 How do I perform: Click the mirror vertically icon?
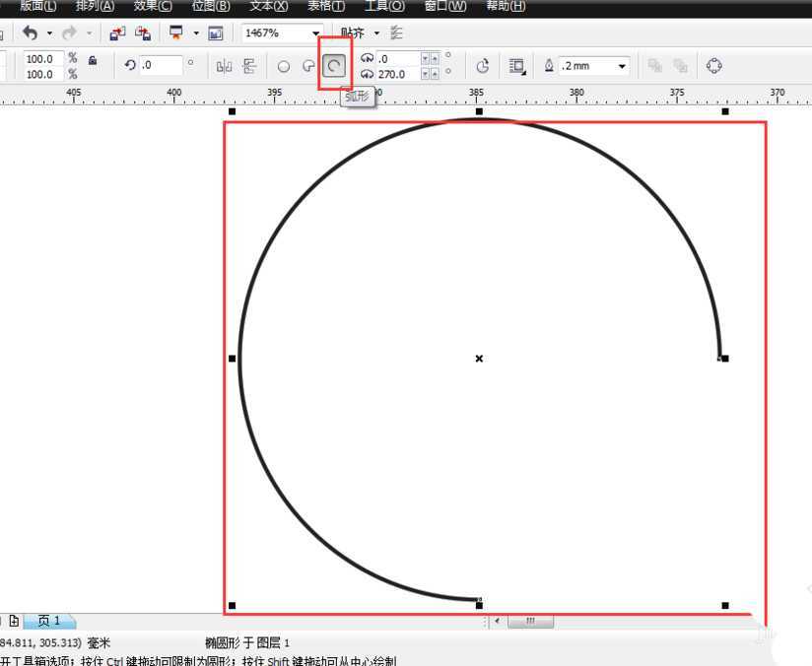[x=248, y=66]
